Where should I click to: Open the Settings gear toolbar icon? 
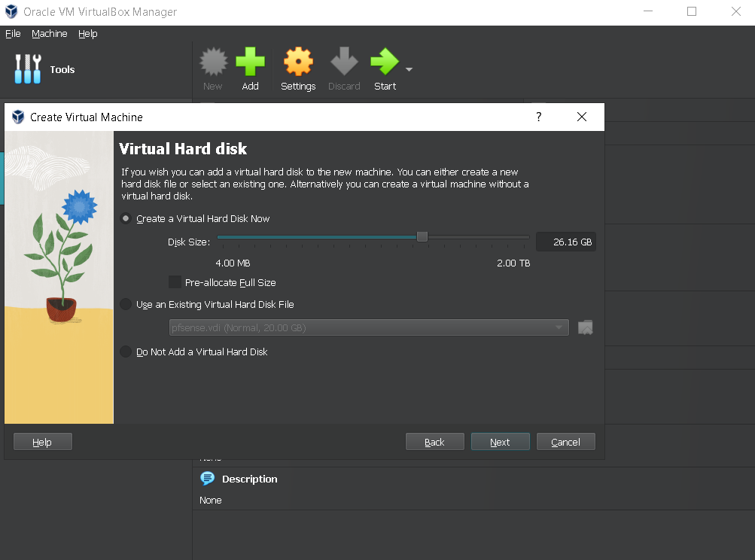tap(298, 62)
